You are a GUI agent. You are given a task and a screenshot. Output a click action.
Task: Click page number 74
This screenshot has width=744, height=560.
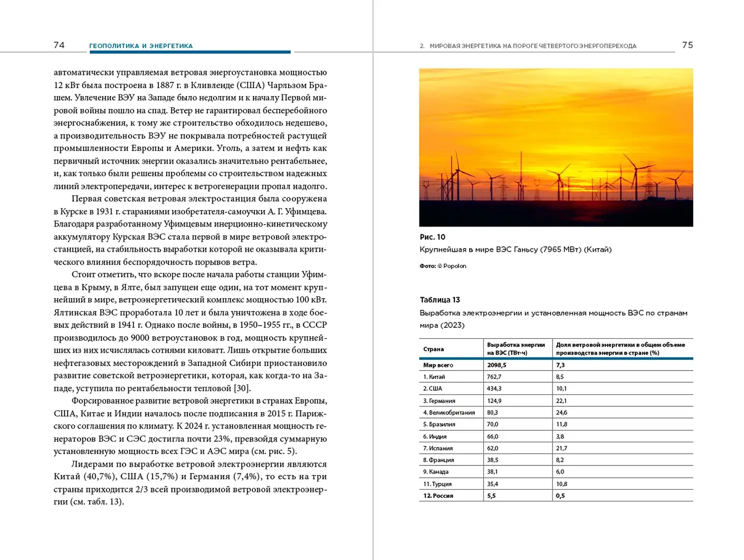click(x=59, y=45)
